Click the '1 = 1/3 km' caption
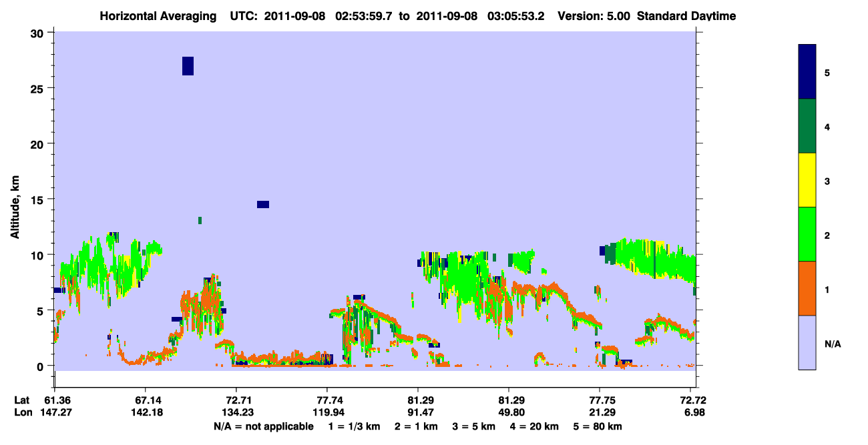The image size is (868, 445). click(354, 426)
